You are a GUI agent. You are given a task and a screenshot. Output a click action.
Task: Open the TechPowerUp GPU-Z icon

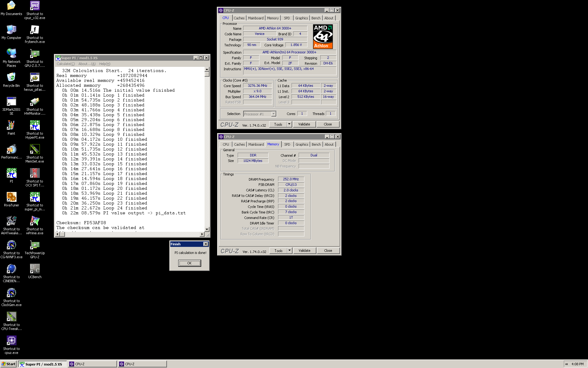point(35,249)
